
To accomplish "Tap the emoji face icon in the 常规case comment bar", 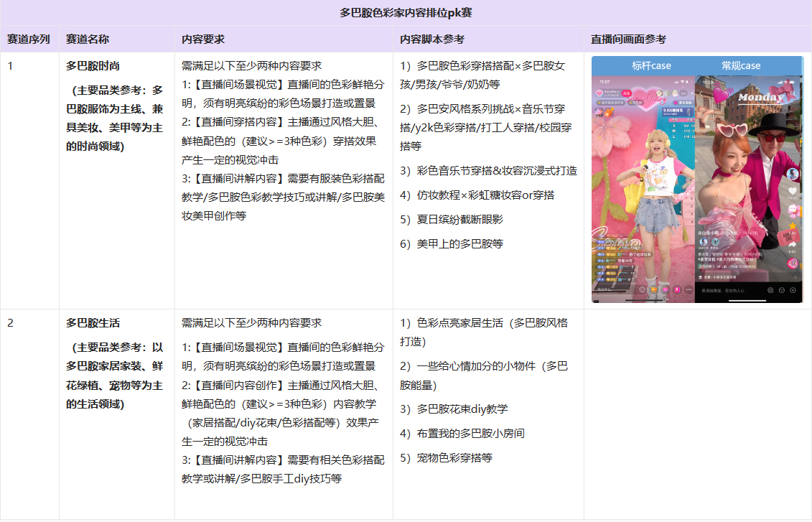I will coord(782,290).
